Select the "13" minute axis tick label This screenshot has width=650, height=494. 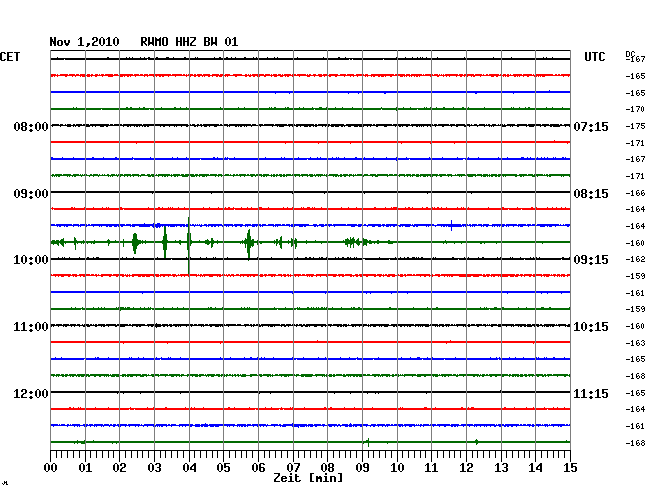[x=501, y=467]
